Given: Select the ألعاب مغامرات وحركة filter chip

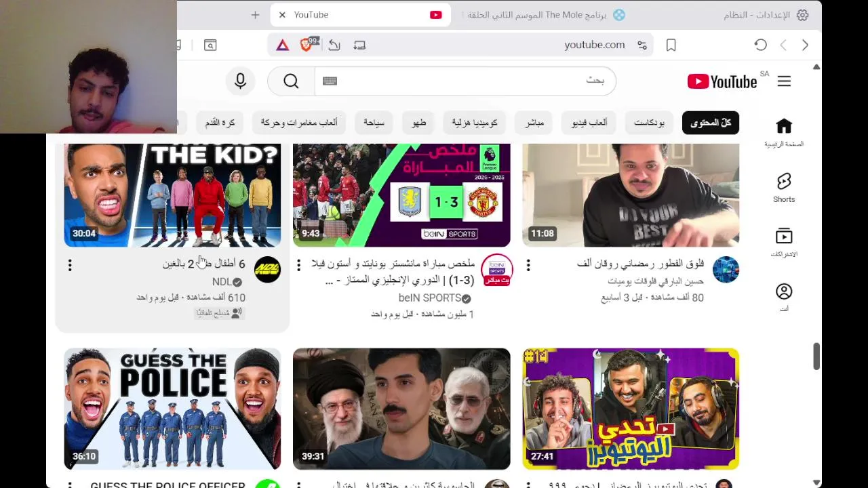Looking at the screenshot, I should (299, 123).
